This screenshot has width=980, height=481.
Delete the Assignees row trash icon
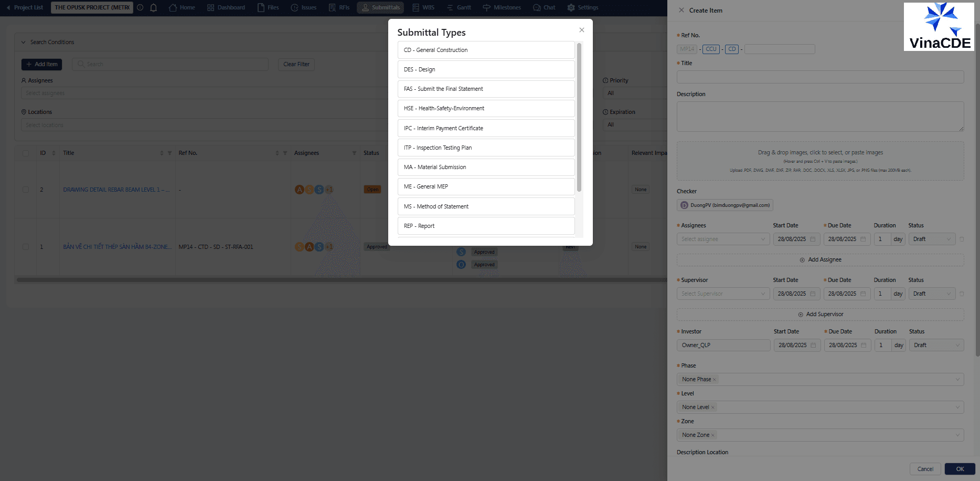coord(962,239)
